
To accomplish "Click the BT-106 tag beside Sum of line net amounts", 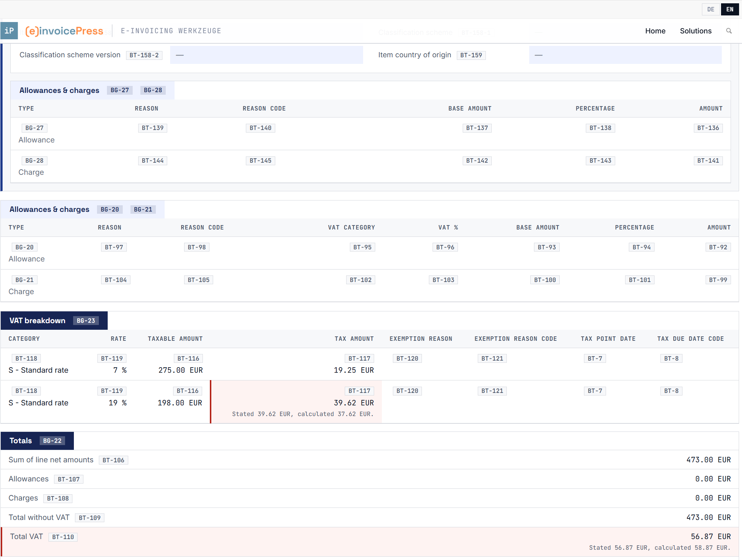I will click(x=113, y=460).
